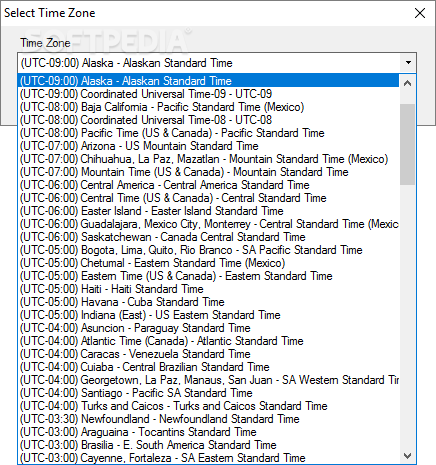
Task: Choose Indiana (East) - US Eastern Standard Time
Action: click(x=209, y=315)
